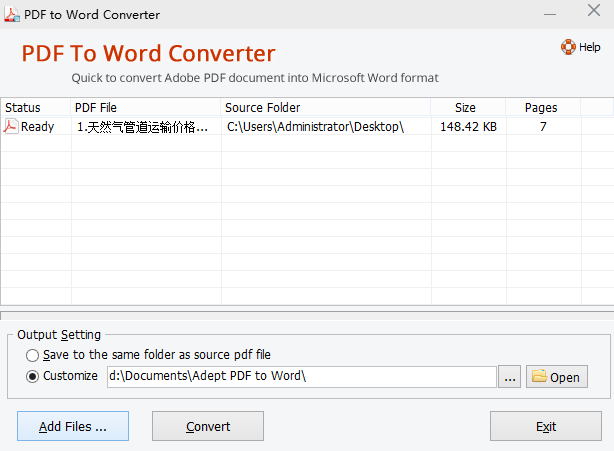Sort list by PDF File column header
This screenshot has width=614, height=451.
(145, 107)
